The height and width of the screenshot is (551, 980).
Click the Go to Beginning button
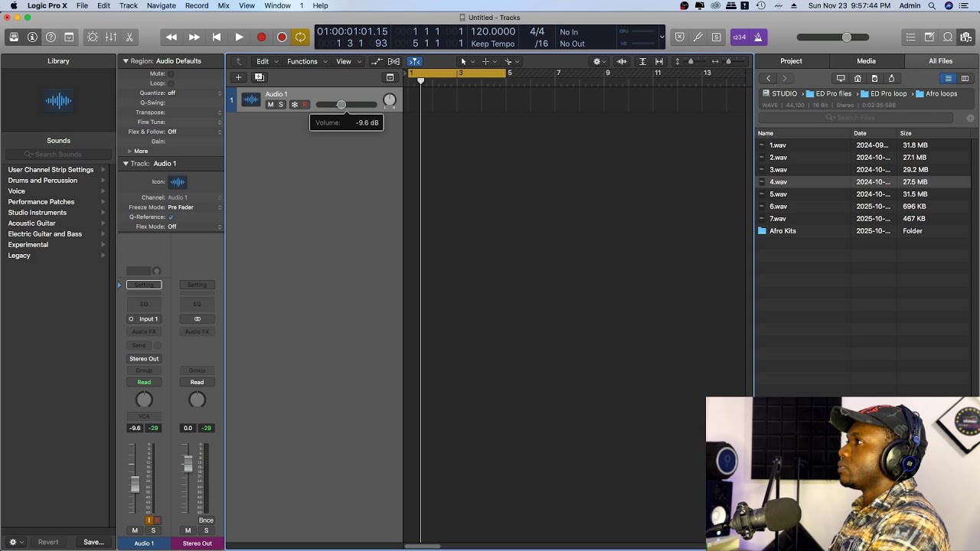click(217, 37)
